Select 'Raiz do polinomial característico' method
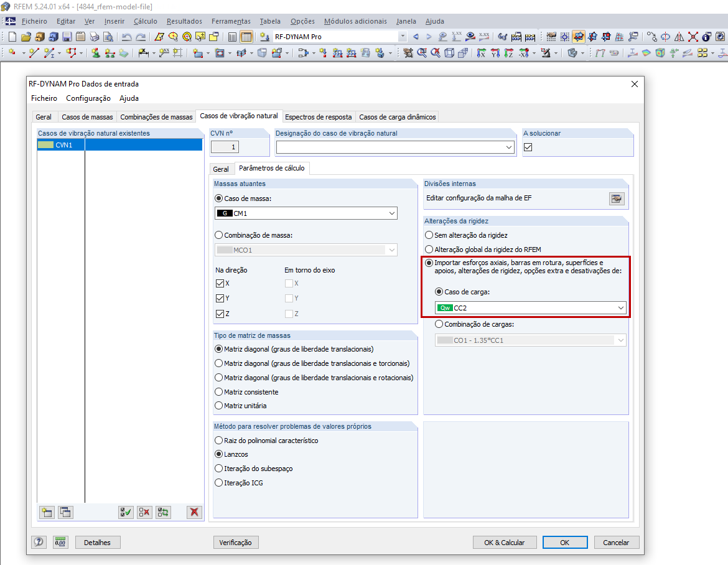Image resolution: width=728 pixels, height=565 pixels. [x=218, y=440]
